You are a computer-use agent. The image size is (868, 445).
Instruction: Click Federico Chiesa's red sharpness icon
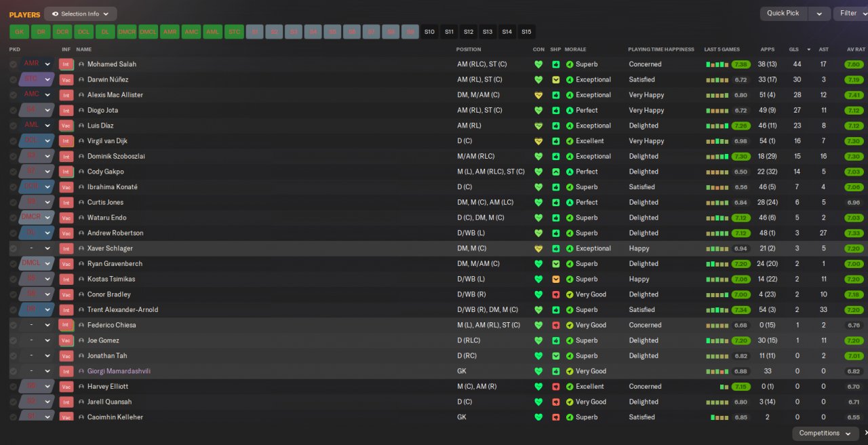coord(555,325)
